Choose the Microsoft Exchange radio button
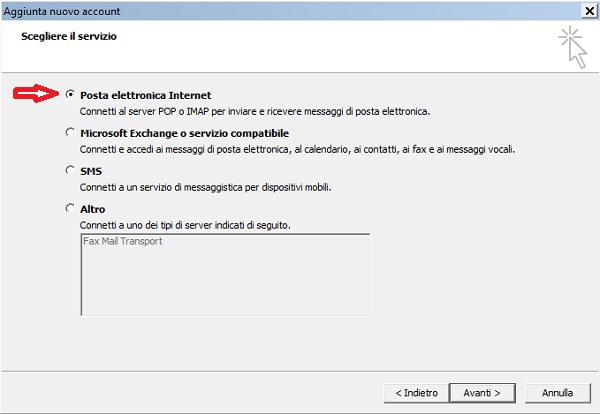The width and height of the screenshot is (600, 414). tap(70, 132)
